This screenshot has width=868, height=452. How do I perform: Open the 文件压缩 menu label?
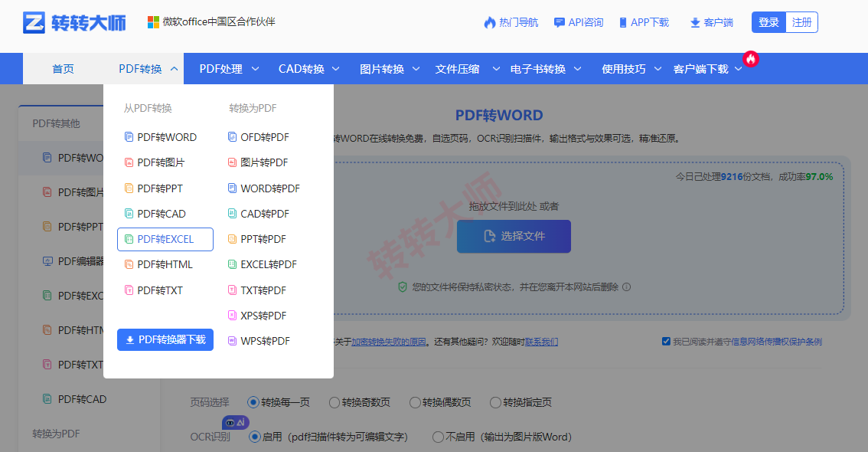(x=457, y=69)
